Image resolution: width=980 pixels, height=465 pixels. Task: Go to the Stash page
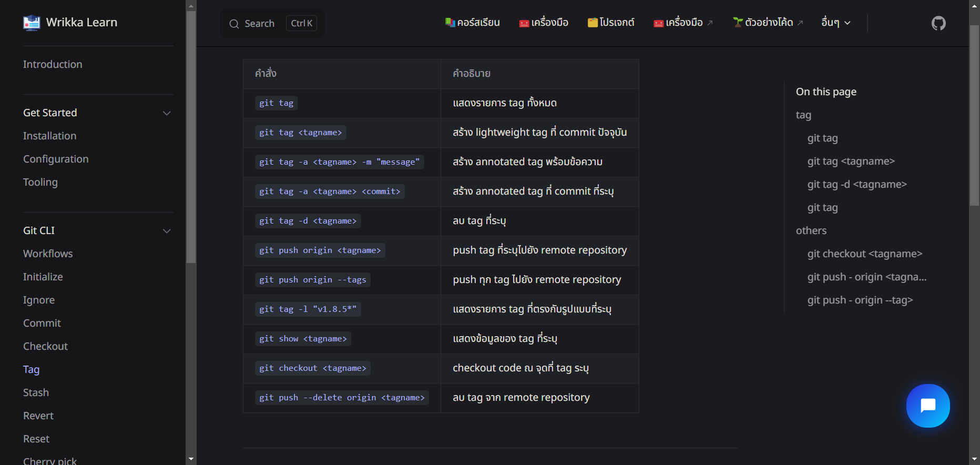point(36,392)
